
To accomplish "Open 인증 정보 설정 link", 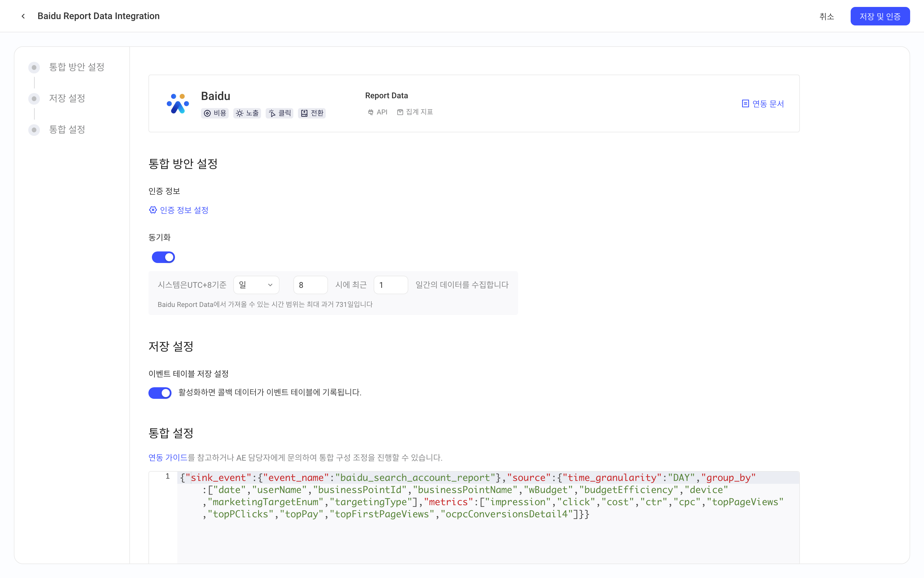I will point(184,210).
